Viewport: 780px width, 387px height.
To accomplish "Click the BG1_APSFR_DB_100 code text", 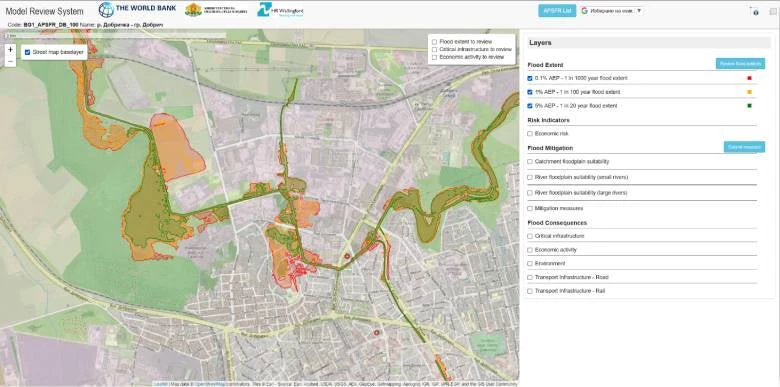I will (x=51, y=25).
